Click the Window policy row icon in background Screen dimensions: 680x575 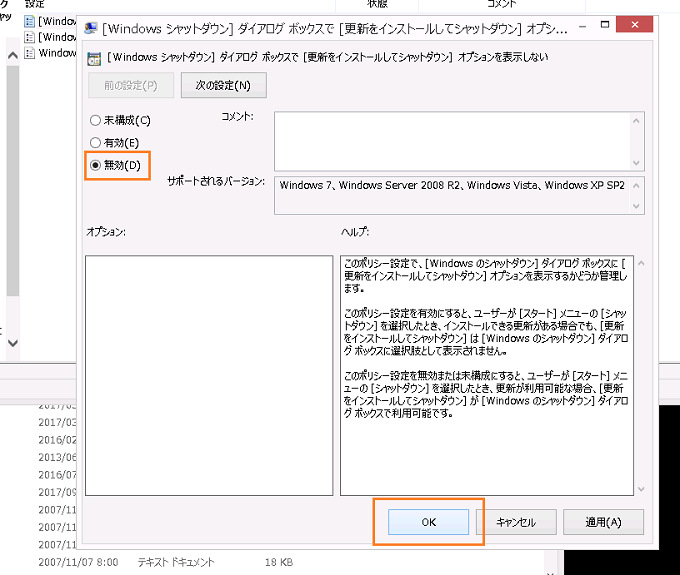tap(29, 53)
